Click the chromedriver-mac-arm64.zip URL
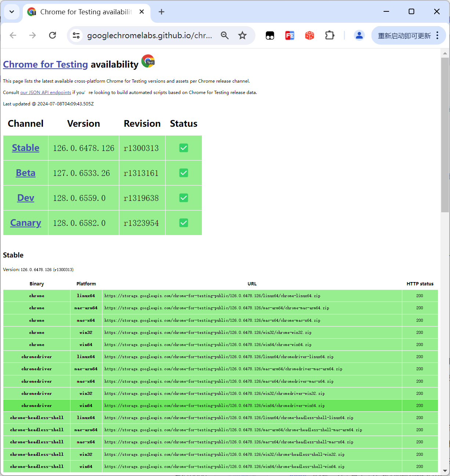 click(x=223, y=369)
